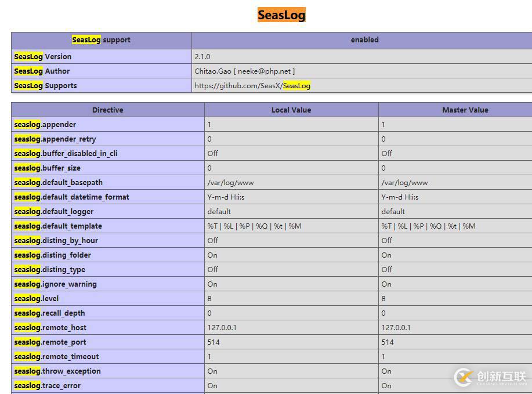The height and width of the screenshot is (394, 532).
Task: Select the seaslog.default_template directive
Action: (57, 226)
